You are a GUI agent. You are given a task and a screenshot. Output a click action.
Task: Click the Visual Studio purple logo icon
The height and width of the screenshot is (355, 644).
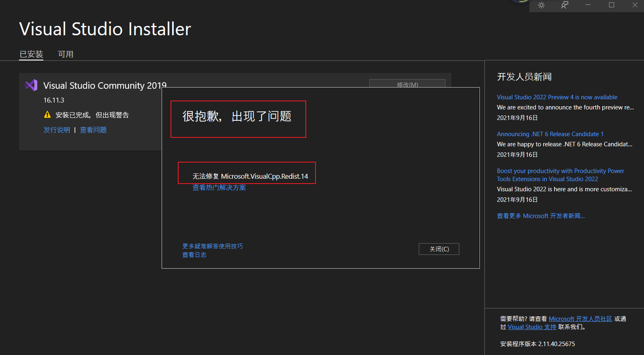coord(31,85)
